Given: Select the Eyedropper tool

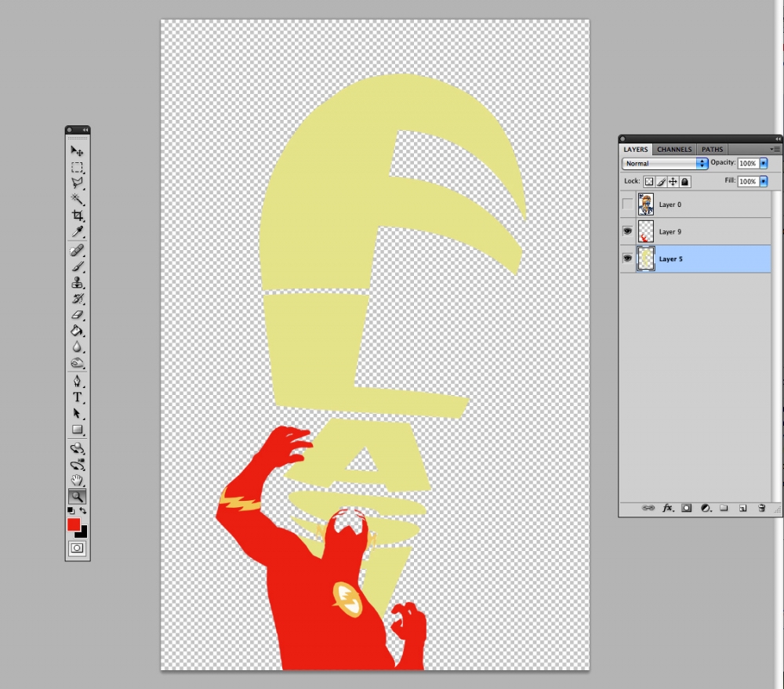Looking at the screenshot, I should pos(77,231).
